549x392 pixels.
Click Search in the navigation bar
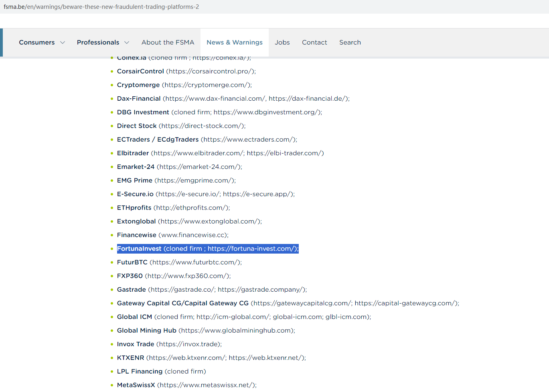pos(350,43)
